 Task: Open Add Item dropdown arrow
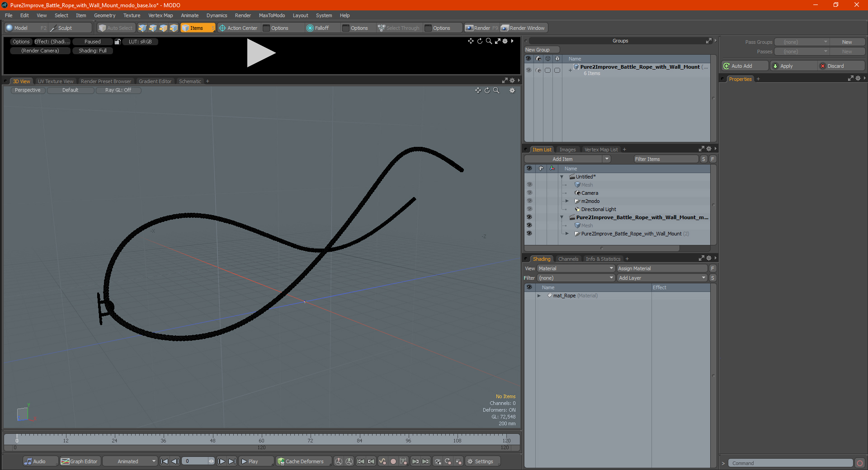click(607, 159)
